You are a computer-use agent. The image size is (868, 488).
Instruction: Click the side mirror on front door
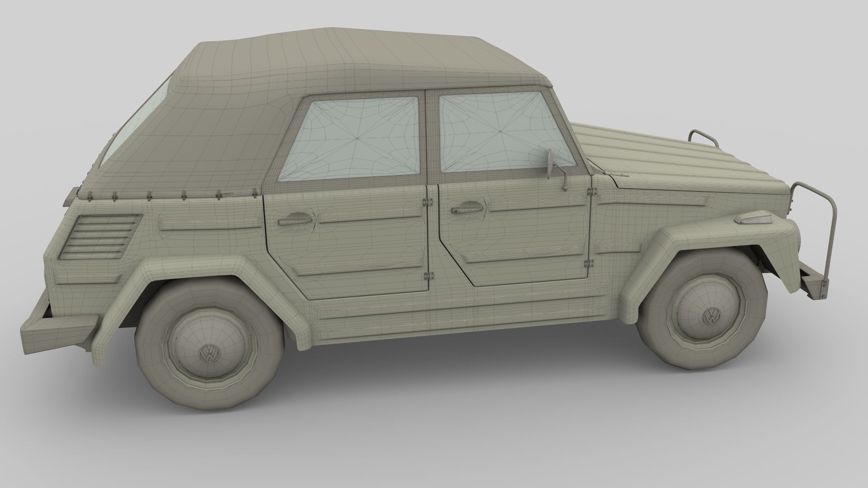pyautogui.click(x=550, y=164)
